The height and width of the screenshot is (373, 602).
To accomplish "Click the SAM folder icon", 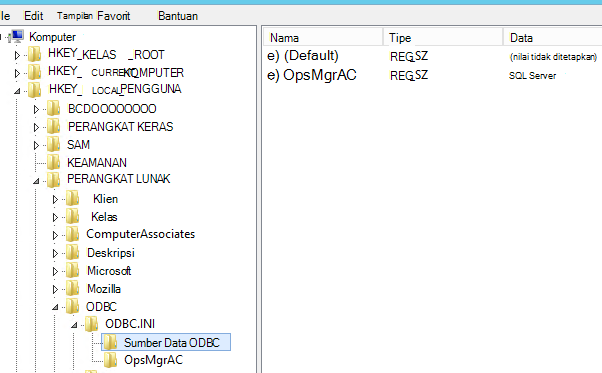I will pos(53,145).
